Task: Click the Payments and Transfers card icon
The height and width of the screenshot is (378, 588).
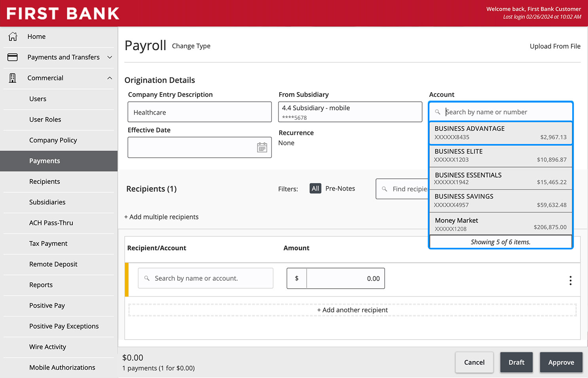Action: [13, 57]
